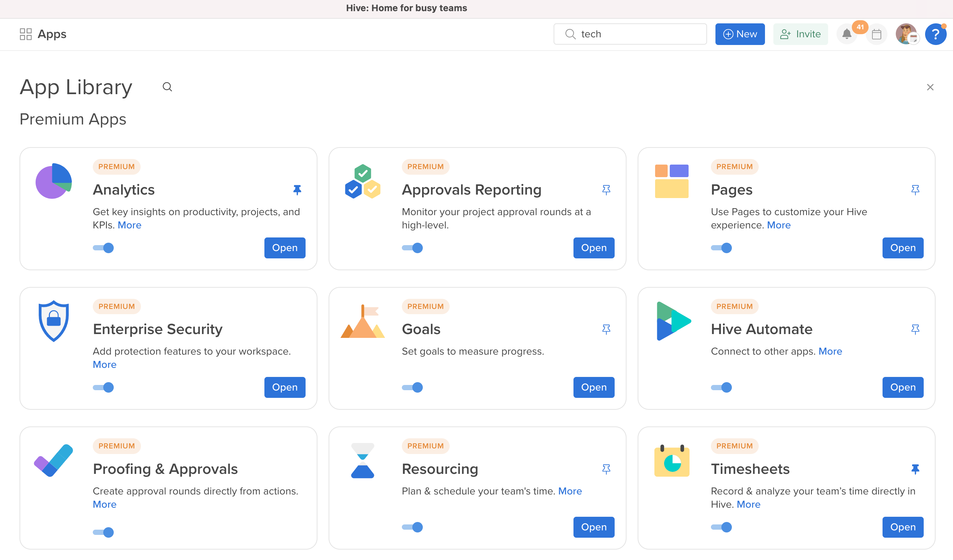Image resolution: width=953 pixels, height=560 pixels.
Task: Unpin the Timesheets app
Action: [915, 469]
